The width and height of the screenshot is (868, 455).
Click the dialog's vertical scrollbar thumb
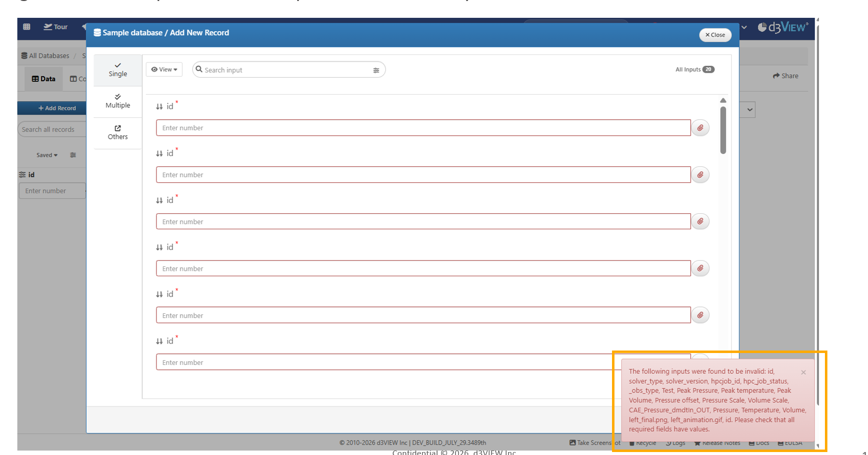(723, 130)
